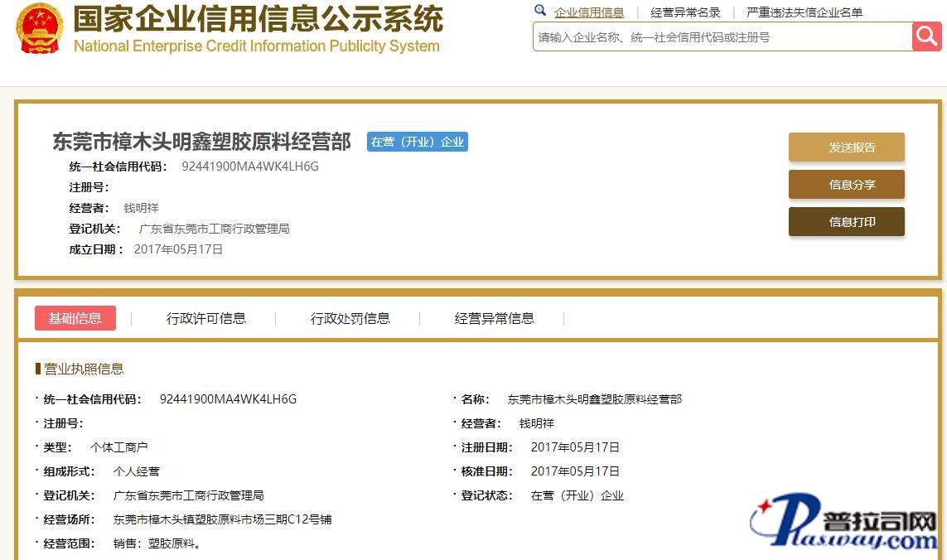Focus the enterprise name search field
The image size is (947, 560).
(721, 37)
